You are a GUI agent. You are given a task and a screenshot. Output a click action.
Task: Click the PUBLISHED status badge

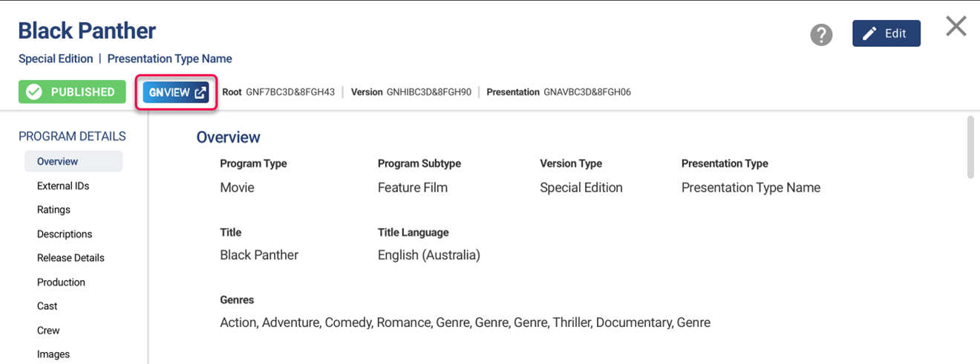pos(71,92)
